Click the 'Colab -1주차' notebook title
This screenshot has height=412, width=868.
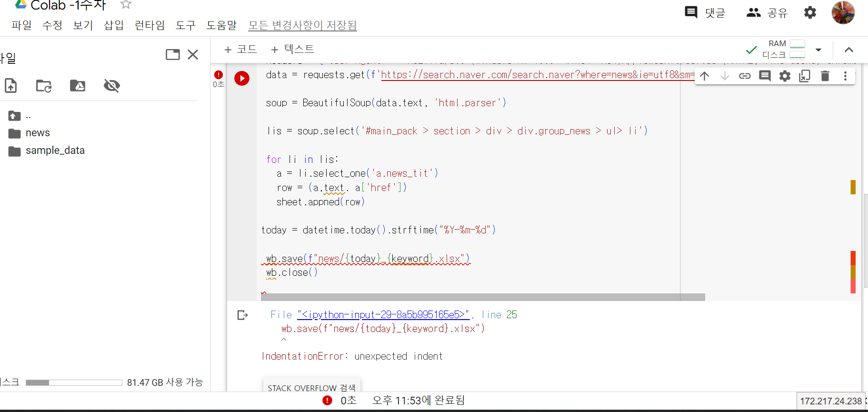click(69, 5)
